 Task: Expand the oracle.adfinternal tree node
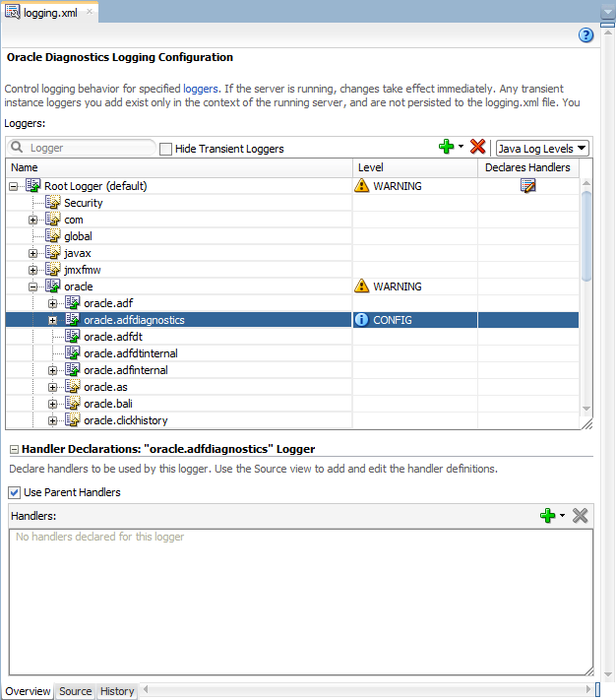click(52, 371)
